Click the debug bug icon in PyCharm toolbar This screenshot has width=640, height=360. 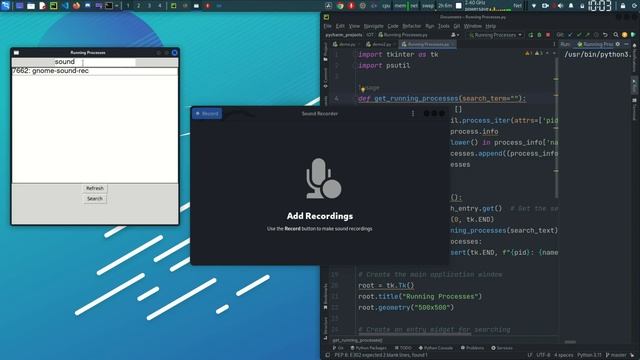539,35
